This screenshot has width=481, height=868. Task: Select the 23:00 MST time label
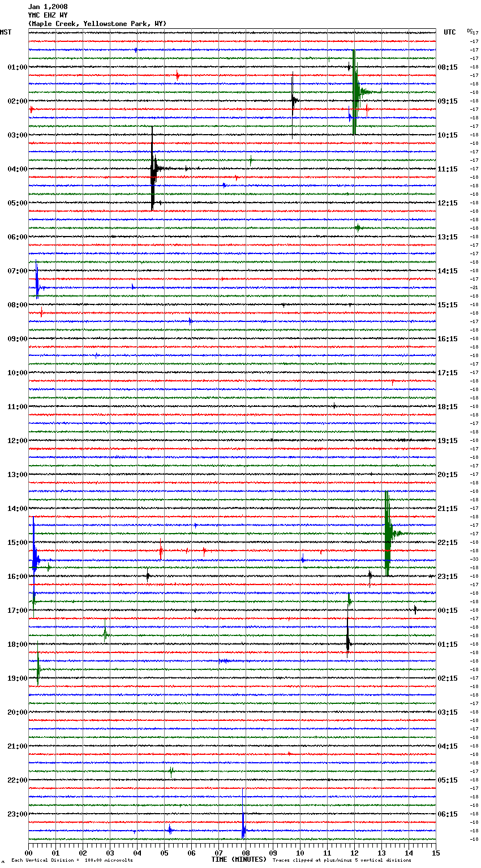(18, 814)
